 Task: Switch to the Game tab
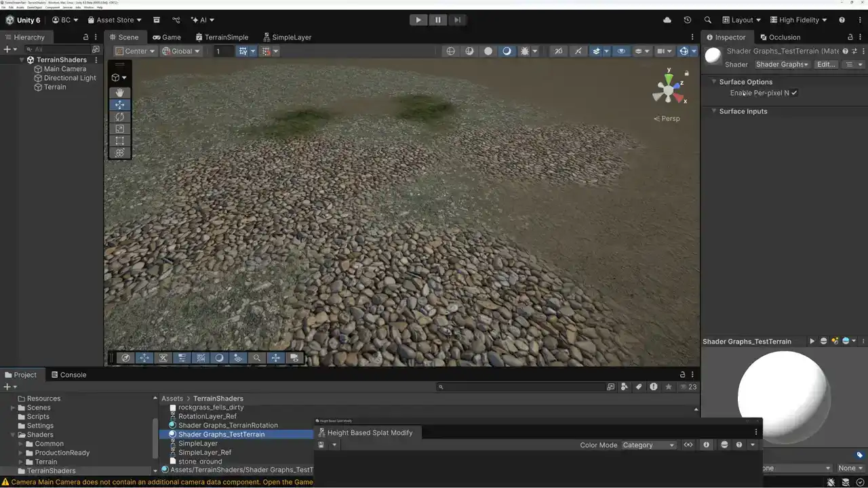pos(166,37)
